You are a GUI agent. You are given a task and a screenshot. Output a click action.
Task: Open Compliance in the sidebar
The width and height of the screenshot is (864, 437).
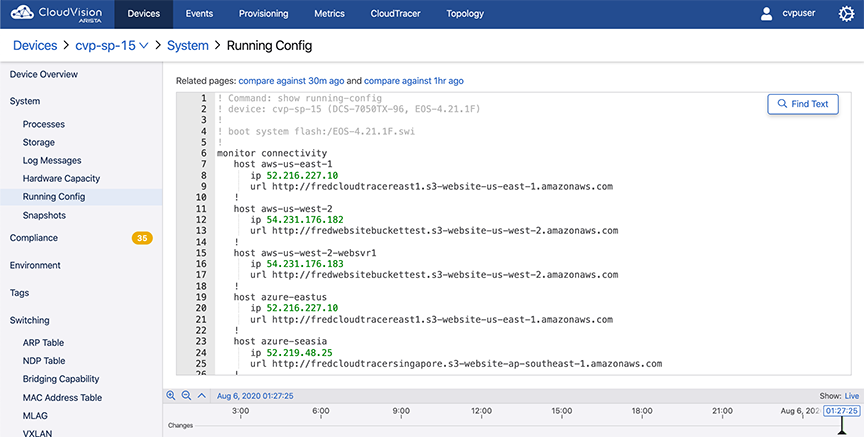tap(34, 238)
